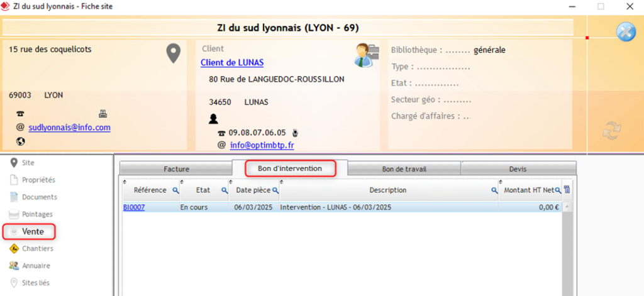This screenshot has height=296, width=644.
Task: Go to Annuaire in the sidebar
Action: tap(36, 266)
